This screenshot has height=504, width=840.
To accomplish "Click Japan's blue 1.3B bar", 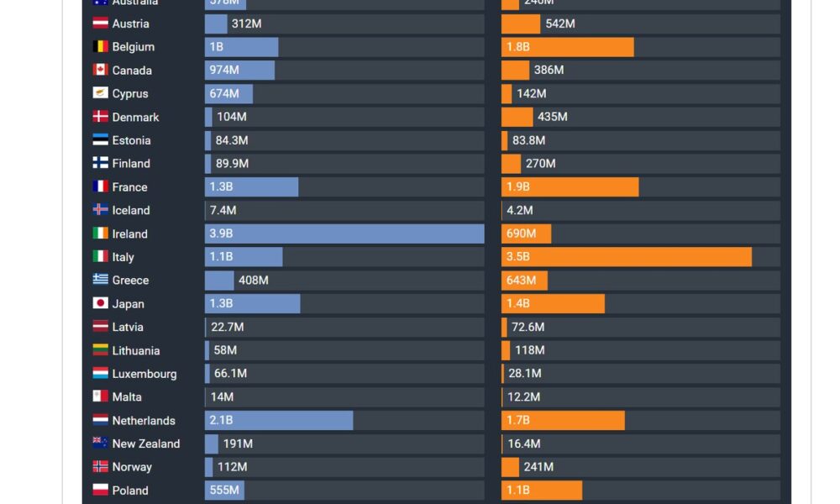I will (252, 304).
